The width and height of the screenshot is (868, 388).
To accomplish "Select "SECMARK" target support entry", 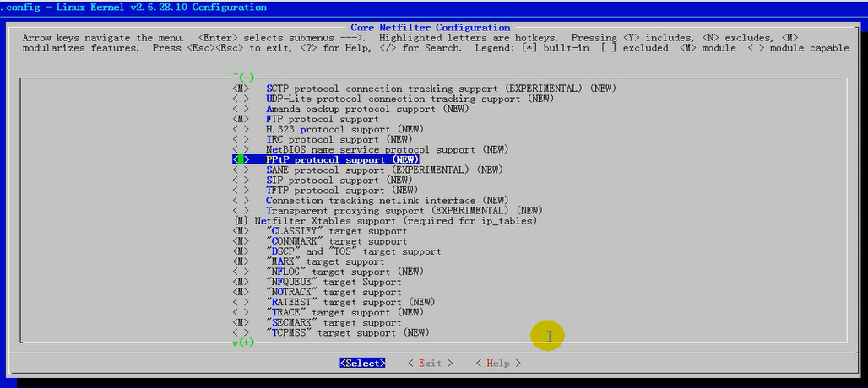I will click(x=317, y=322).
